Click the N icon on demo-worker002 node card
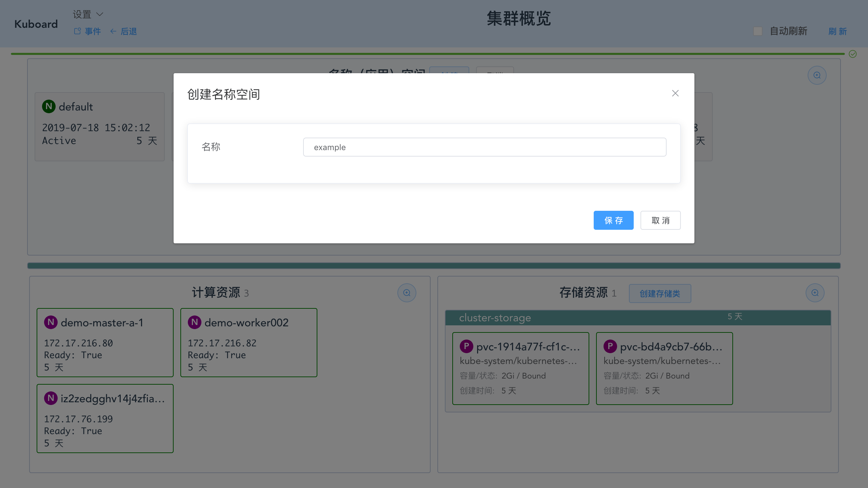868x488 pixels. pos(195,322)
